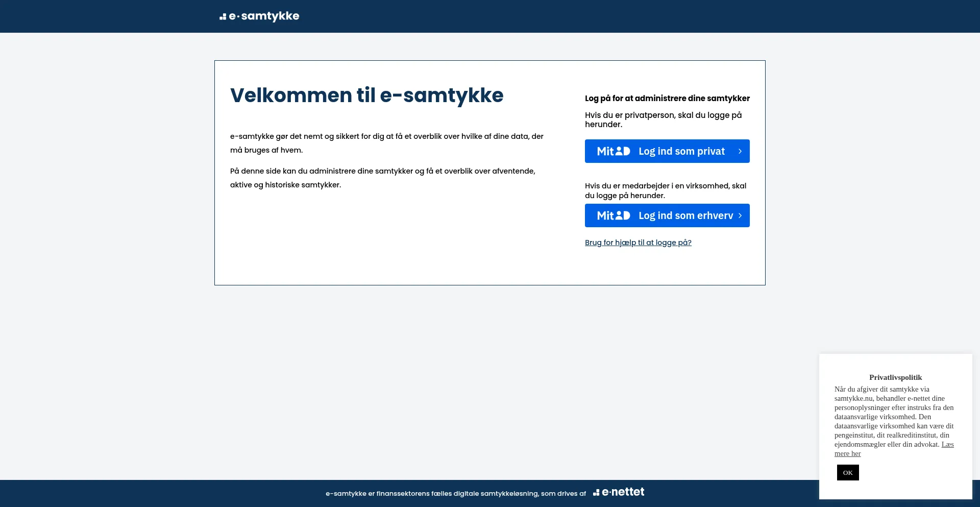980x507 pixels.
Task: Click the "Log på for at administrere dine samtykker" heading
Action: [x=667, y=98]
